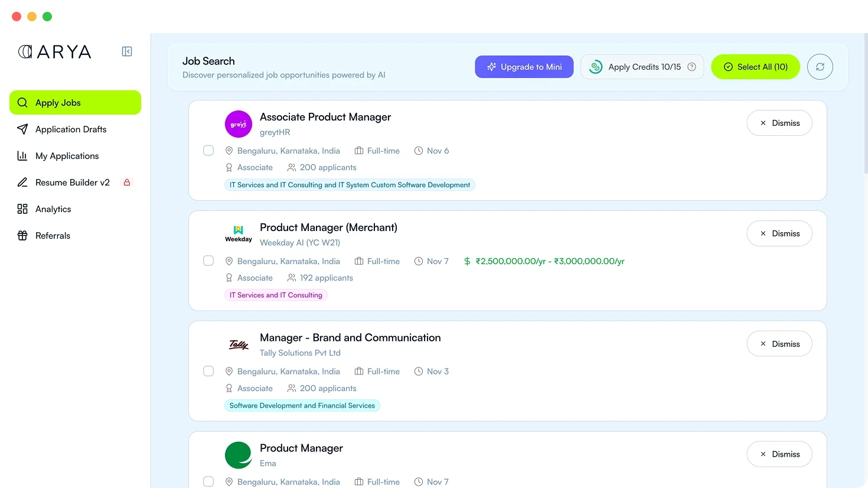Open Apply Credits help question icon

(691, 67)
